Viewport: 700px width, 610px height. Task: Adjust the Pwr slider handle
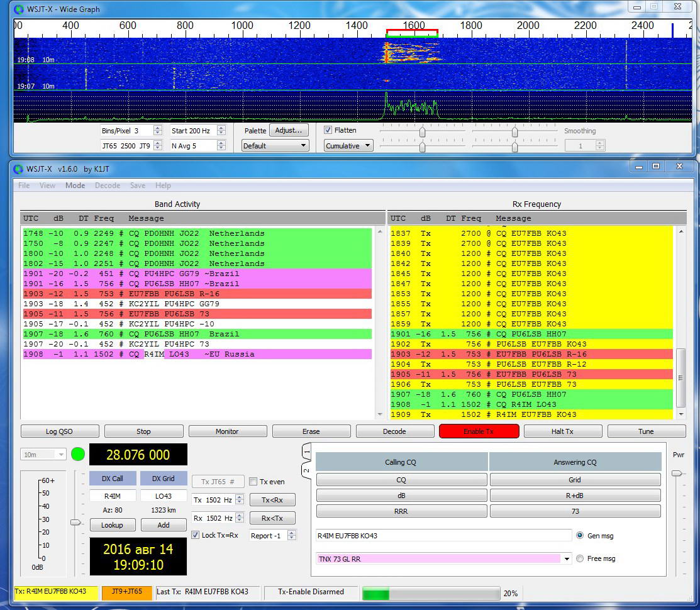pyautogui.click(x=677, y=473)
